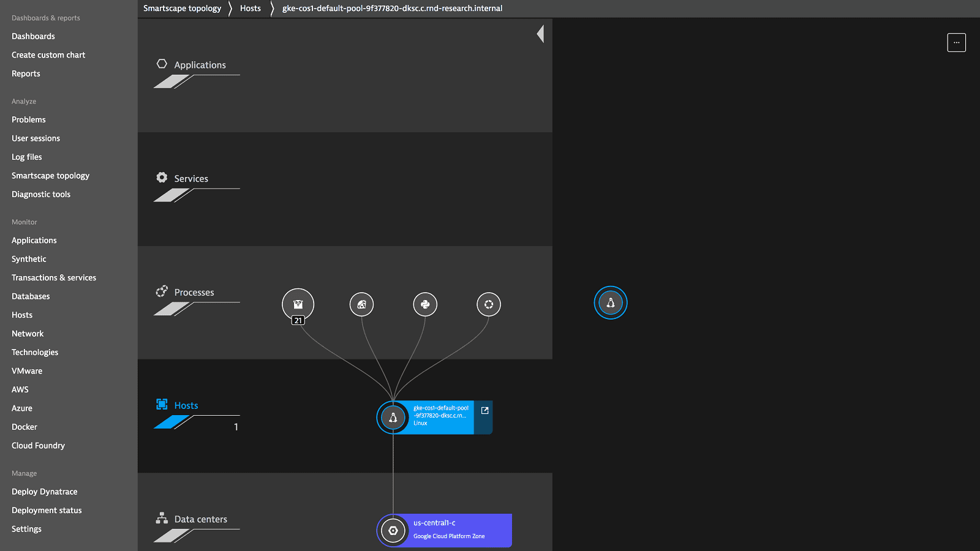
Task: Open Network in sidebar
Action: click(x=28, y=334)
